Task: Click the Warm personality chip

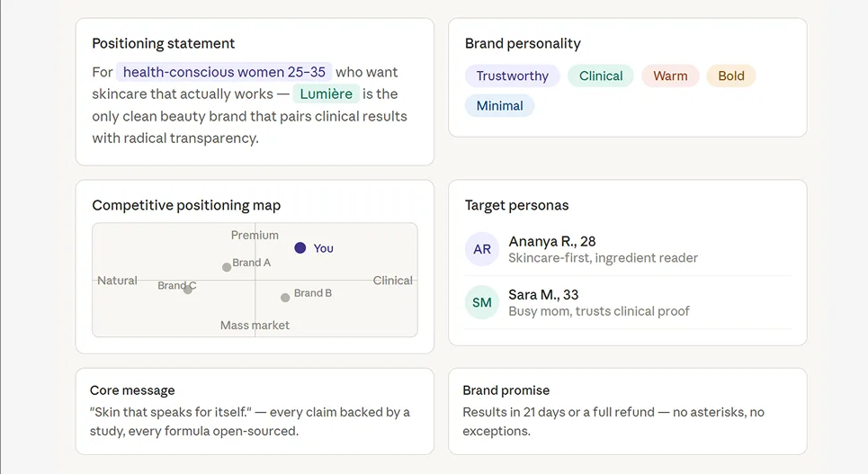Action: tap(670, 76)
